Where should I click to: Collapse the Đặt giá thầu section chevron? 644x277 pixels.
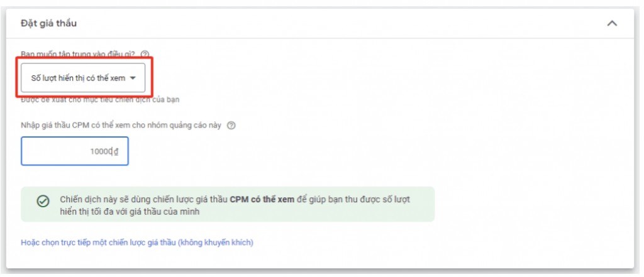(611, 23)
